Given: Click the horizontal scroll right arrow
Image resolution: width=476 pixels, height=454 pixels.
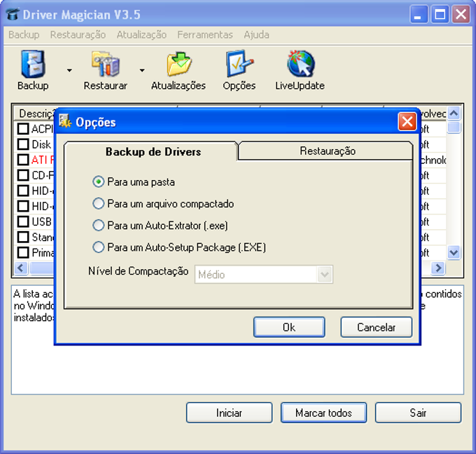Looking at the screenshot, I should click(x=438, y=268).
